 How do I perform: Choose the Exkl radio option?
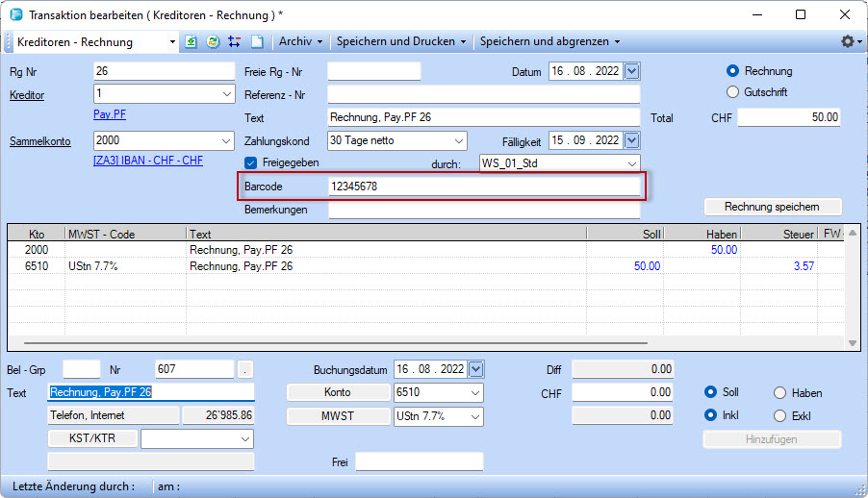[780, 415]
